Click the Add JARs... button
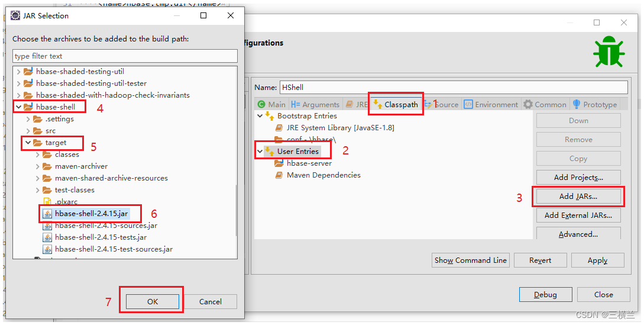 click(x=578, y=197)
